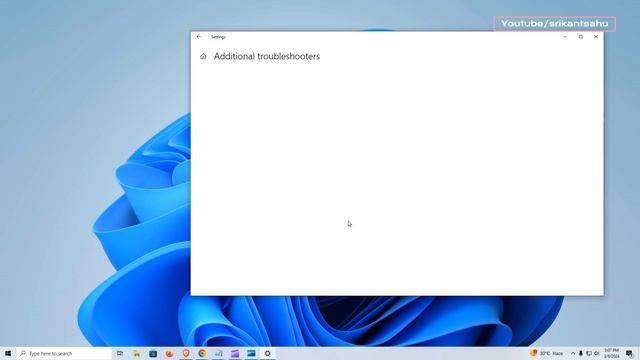This screenshot has height=360, width=640.
Task: Go back using the Settings back arrow
Action: [x=199, y=37]
